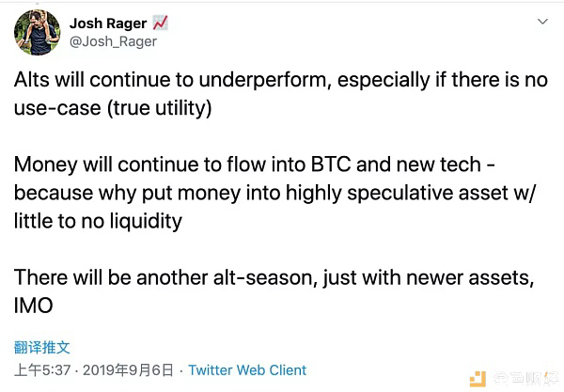Click the paragraph starting 'Money will continue'

tap(274, 193)
